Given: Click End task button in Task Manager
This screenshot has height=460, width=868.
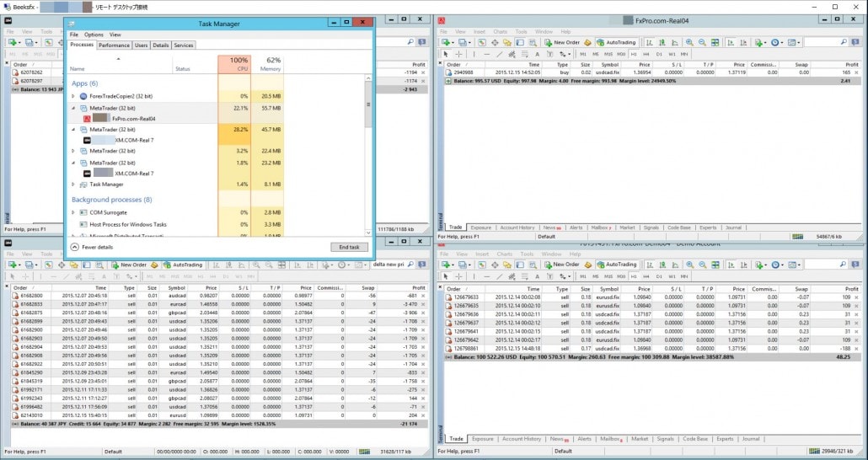Looking at the screenshot, I should point(349,248).
